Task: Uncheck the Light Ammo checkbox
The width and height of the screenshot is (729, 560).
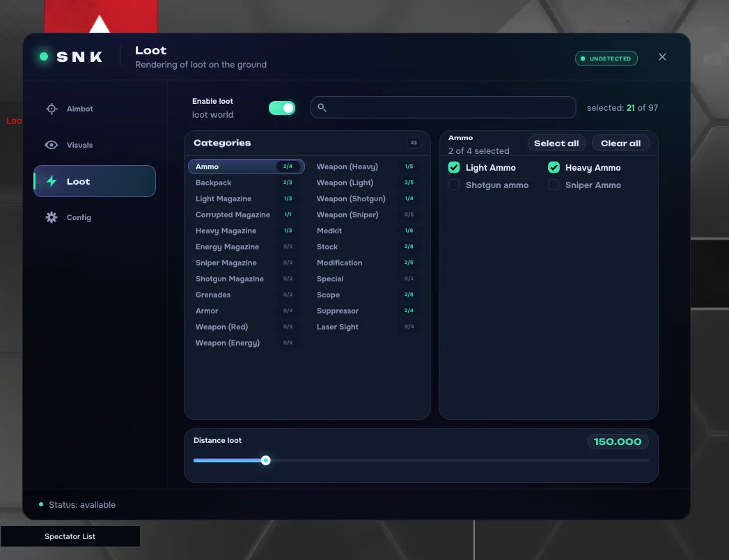Action: click(x=454, y=167)
